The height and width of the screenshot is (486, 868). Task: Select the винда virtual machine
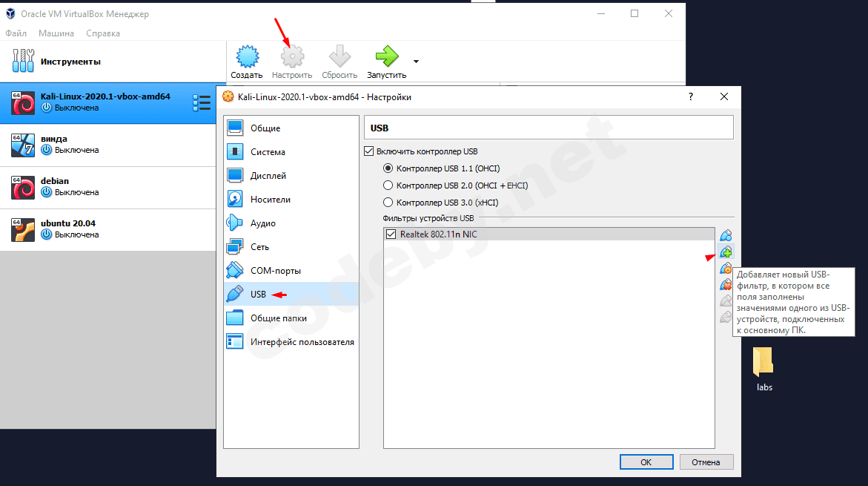tap(108, 145)
